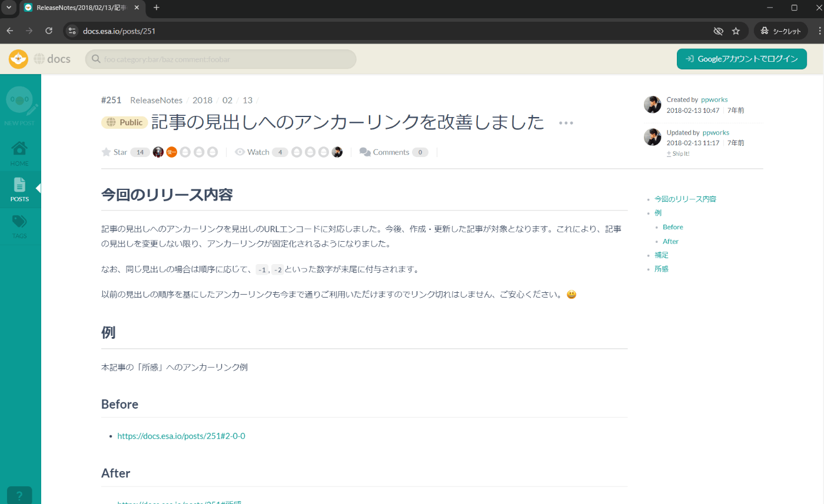Click the comments count 0
Image resolution: width=824 pixels, height=504 pixels.
(x=420, y=152)
